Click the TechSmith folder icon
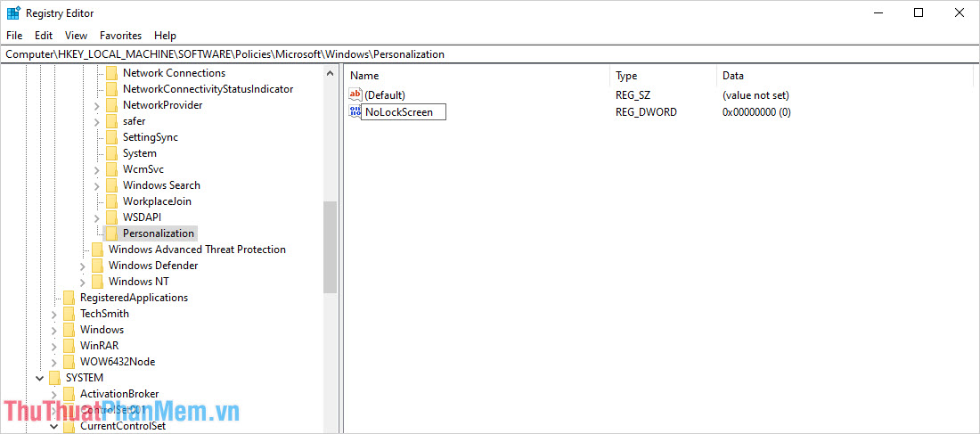This screenshot has height=434, width=980. click(69, 314)
